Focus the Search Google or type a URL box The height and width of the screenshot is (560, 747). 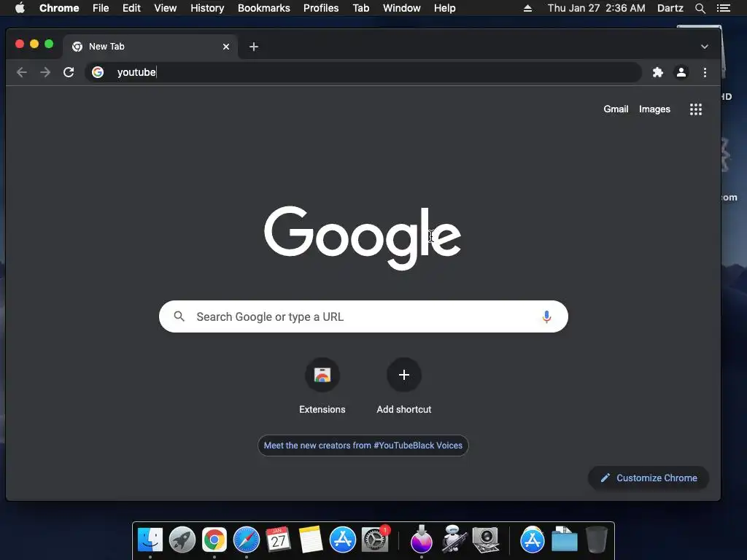(x=363, y=316)
